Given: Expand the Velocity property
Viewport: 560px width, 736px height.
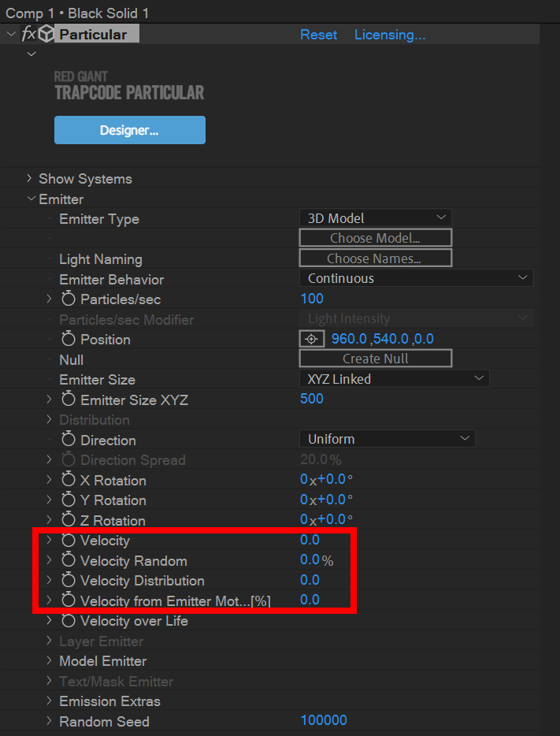Looking at the screenshot, I should pyautogui.click(x=49, y=541).
